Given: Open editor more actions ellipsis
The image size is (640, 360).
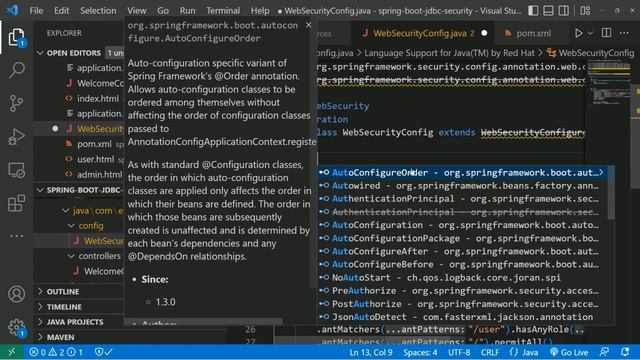Looking at the screenshot, I should tap(624, 33).
